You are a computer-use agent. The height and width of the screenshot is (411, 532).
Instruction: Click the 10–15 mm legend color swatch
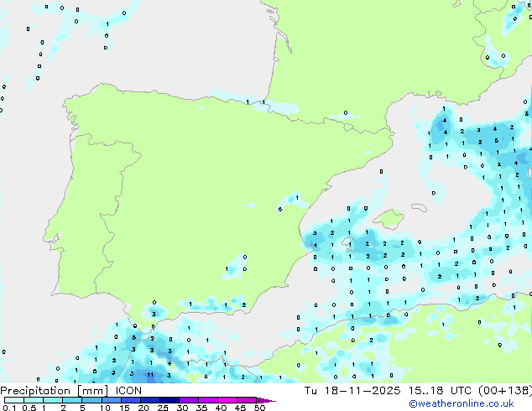click(x=111, y=400)
